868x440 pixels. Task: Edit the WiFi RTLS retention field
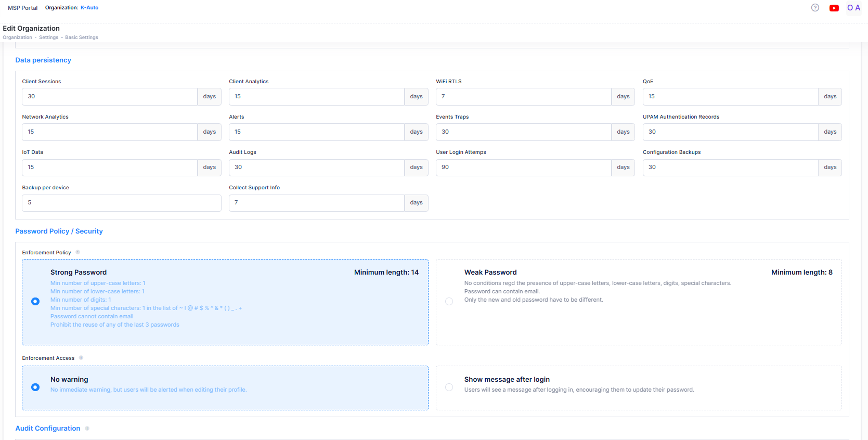523,97
